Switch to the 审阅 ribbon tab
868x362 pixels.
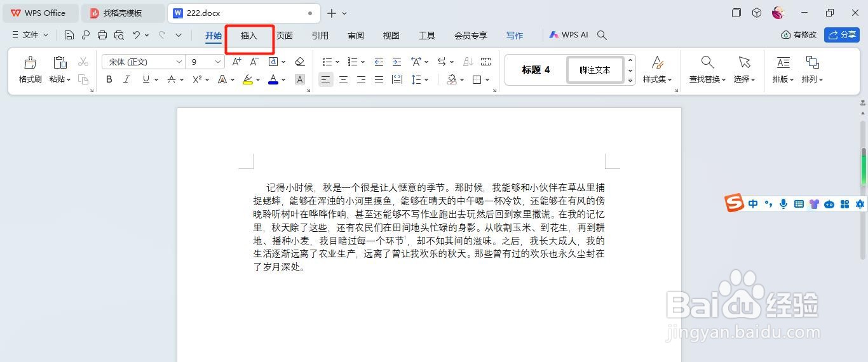tap(356, 36)
